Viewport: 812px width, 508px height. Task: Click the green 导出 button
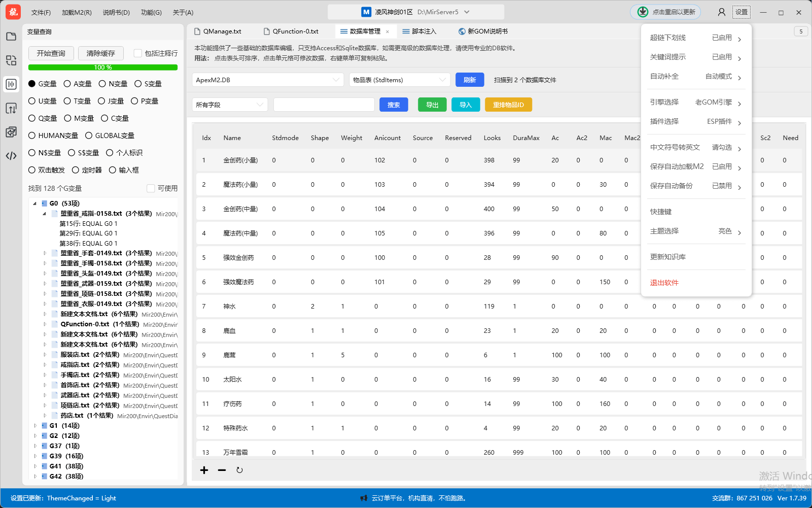[x=432, y=105]
